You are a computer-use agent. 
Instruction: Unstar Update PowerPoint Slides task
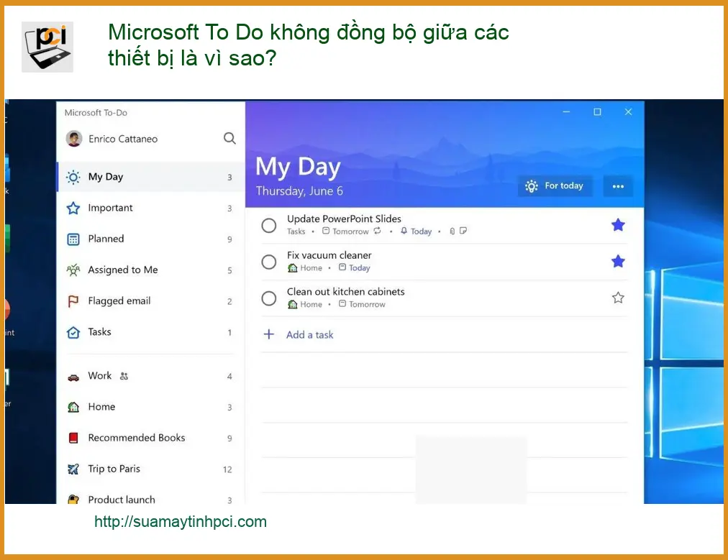click(x=618, y=225)
